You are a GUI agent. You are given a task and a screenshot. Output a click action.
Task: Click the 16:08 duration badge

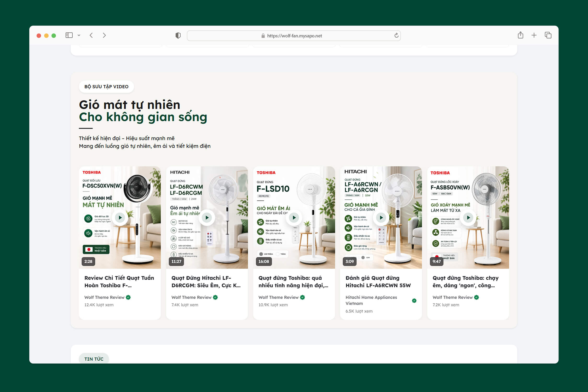pos(264,261)
